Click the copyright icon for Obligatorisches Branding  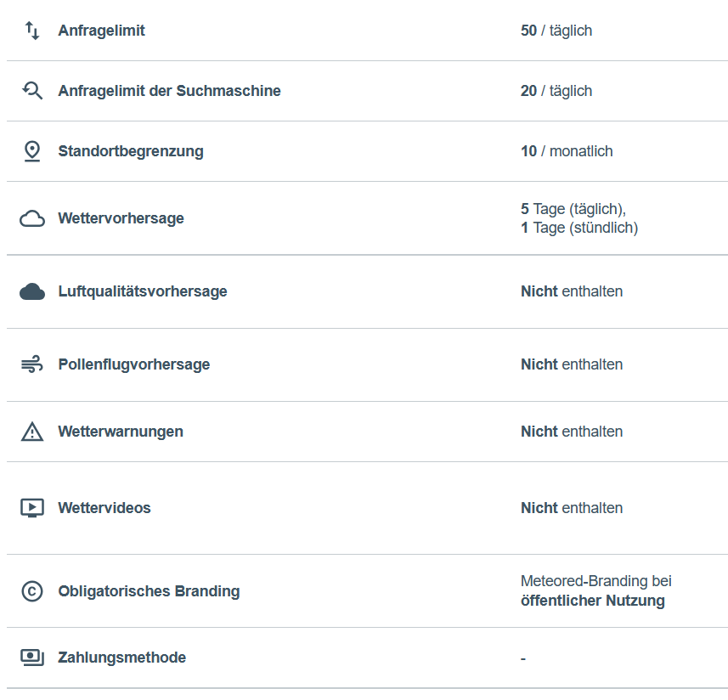[x=32, y=591]
